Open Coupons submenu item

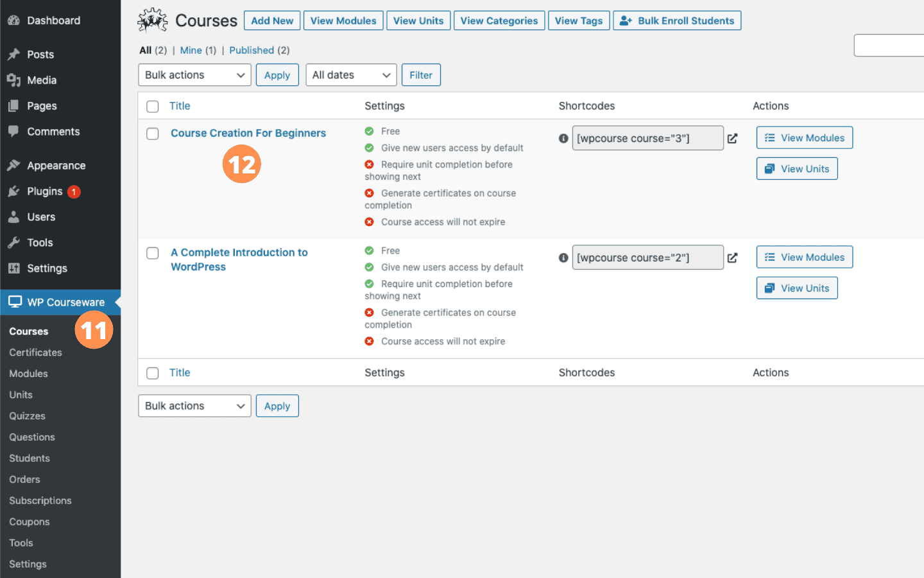coord(30,522)
